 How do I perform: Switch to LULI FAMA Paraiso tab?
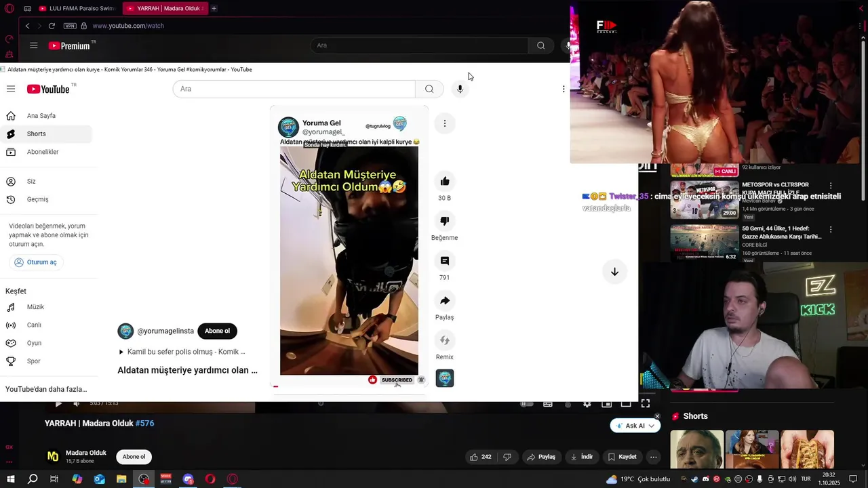pyautogui.click(x=77, y=8)
